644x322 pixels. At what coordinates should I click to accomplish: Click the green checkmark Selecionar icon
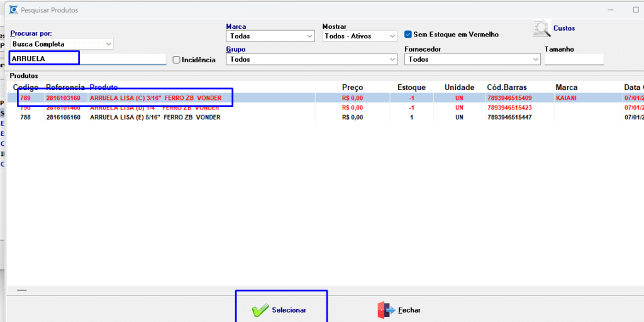[x=260, y=310]
